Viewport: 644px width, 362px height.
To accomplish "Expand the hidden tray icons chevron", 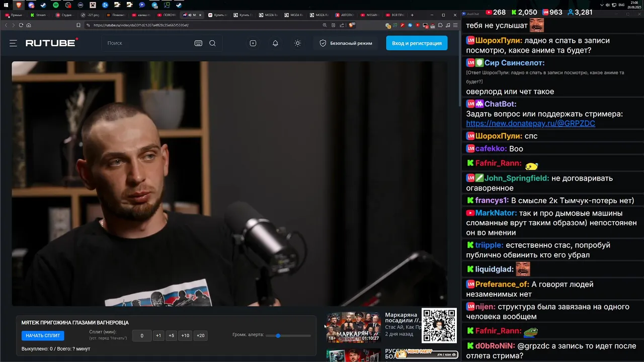I will pos(602,5).
